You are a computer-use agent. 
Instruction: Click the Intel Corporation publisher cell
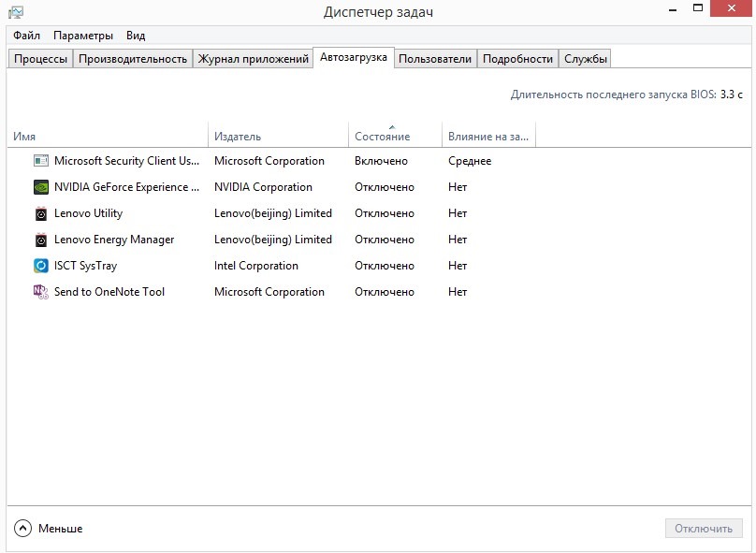256,266
